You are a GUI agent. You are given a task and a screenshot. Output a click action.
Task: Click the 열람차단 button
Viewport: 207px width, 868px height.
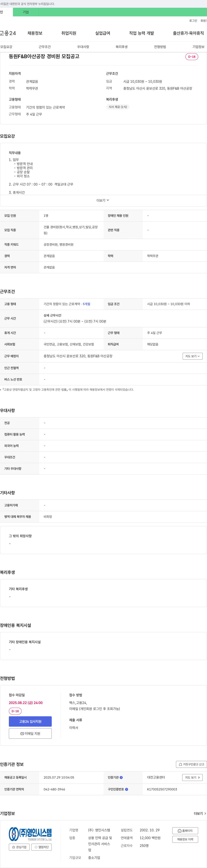[x=41, y=847]
